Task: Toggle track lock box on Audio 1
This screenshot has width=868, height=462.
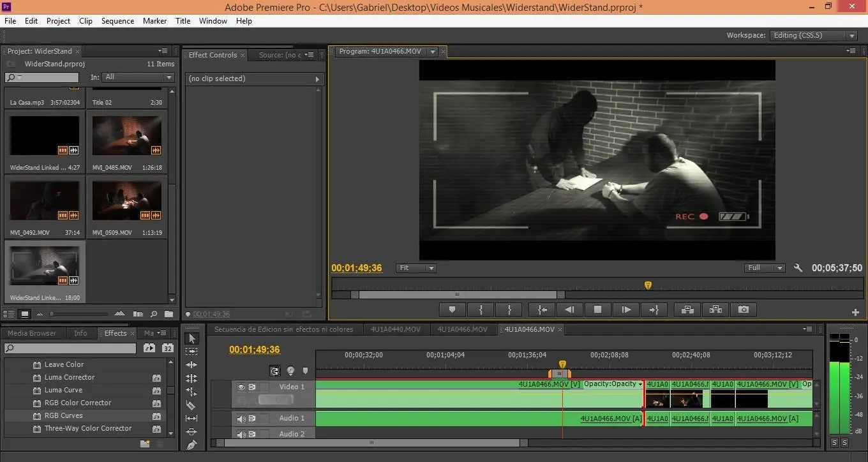Action: pyautogui.click(x=264, y=419)
